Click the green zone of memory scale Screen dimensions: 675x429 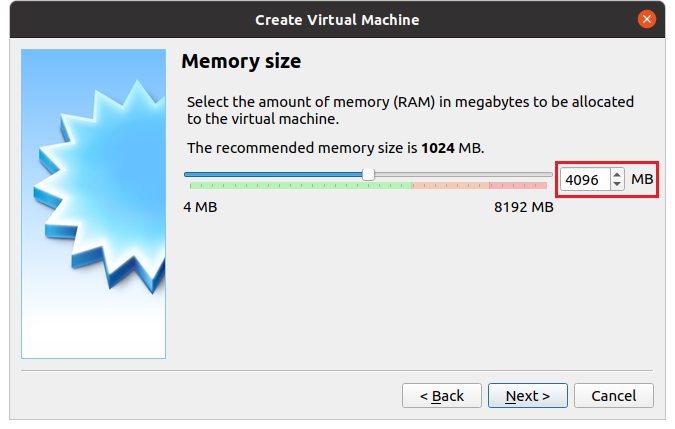click(300, 186)
